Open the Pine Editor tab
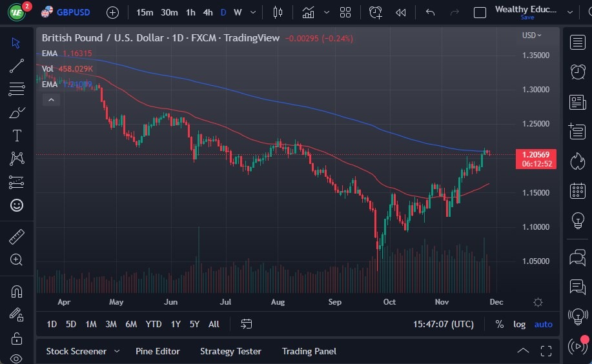 coord(158,351)
